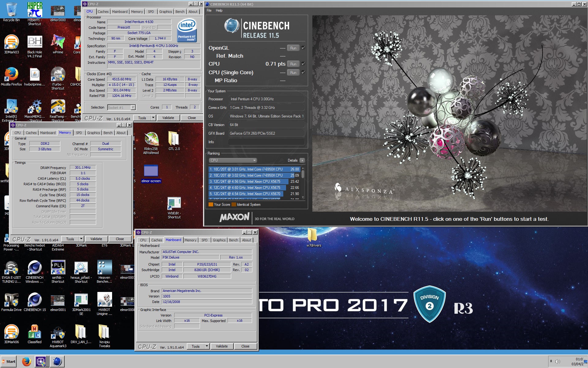Open Classified desktop icon
This screenshot has height=368, width=588.
pyautogui.click(x=35, y=334)
